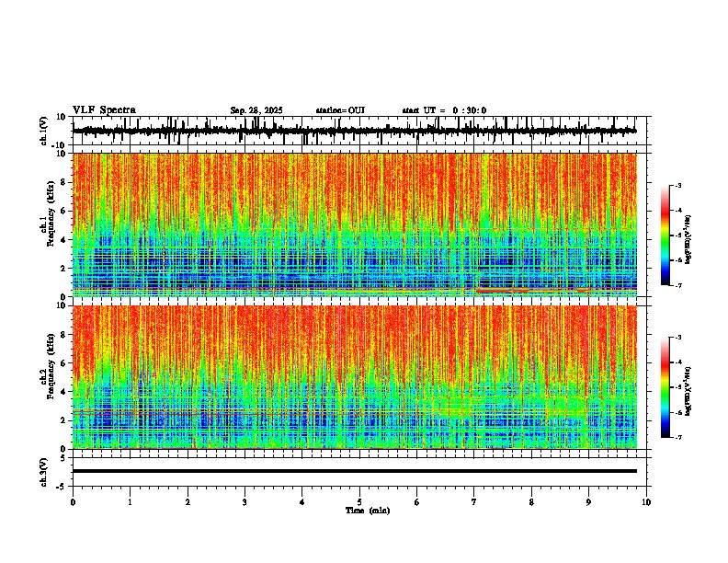Click the ch.1 colorbar log(PSD) units label
The height and width of the screenshot is (563, 728).
tap(689, 240)
